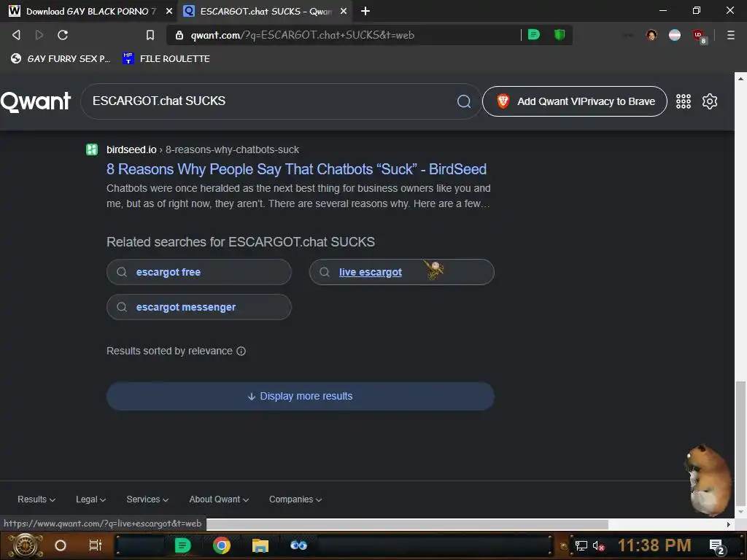Expand the About Qwant footer dropdown
The width and height of the screenshot is (747, 560).
point(219,499)
